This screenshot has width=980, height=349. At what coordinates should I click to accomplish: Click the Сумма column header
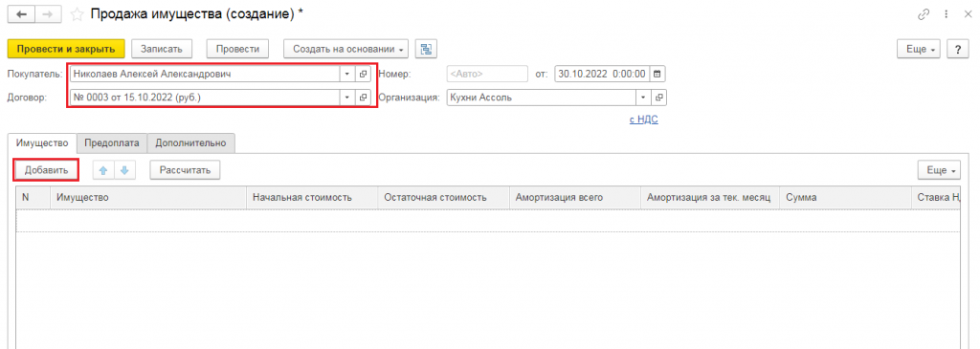(845, 197)
